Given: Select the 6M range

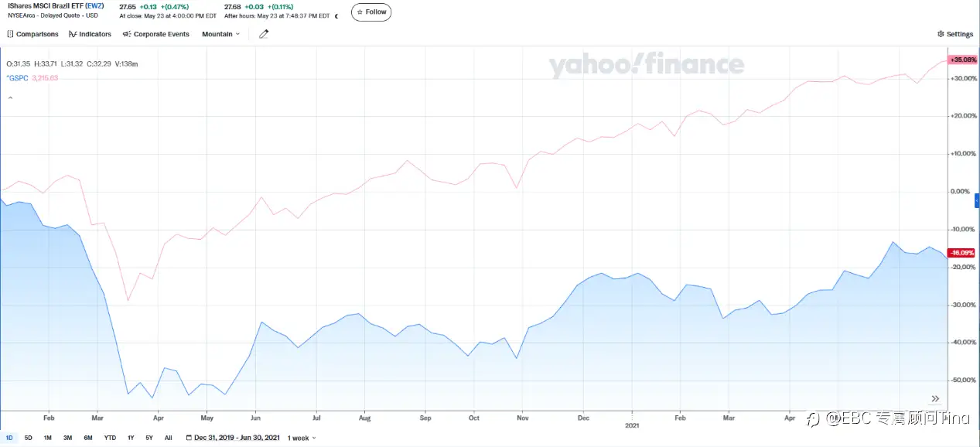Looking at the screenshot, I should (88, 438).
